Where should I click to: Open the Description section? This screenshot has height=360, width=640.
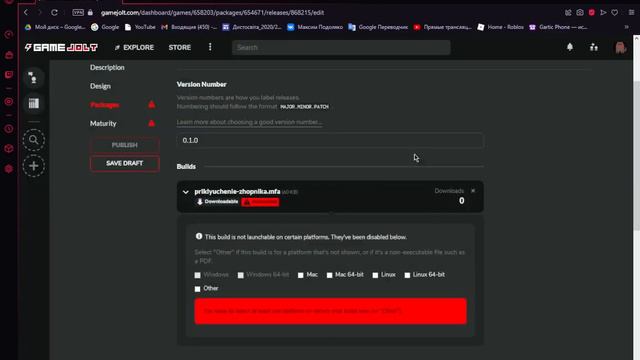coord(107,67)
